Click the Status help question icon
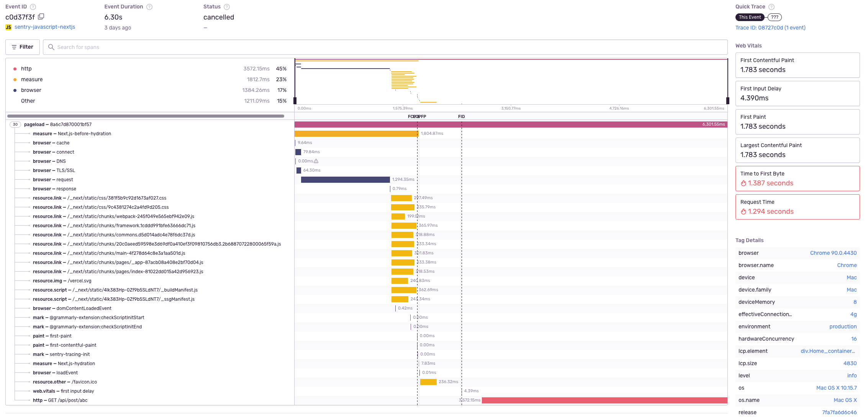This screenshot has height=418, width=868. pyautogui.click(x=227, y=7)
